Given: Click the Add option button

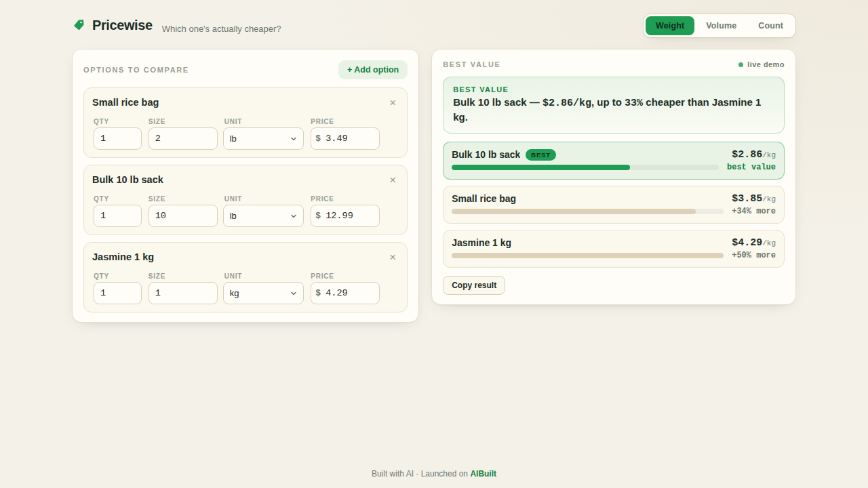Looking at the screenshot, I should [x=373, y=70].
